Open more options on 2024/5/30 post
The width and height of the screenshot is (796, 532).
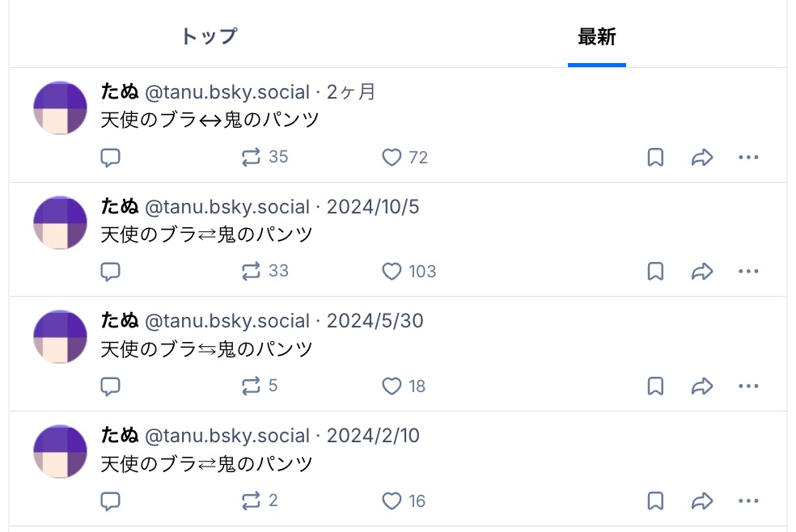click(x=749, y=386)
